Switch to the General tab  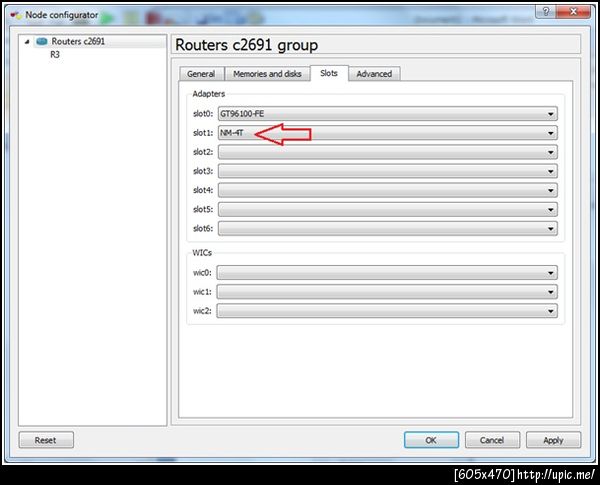pyautogui.click(x=201, y=73)
